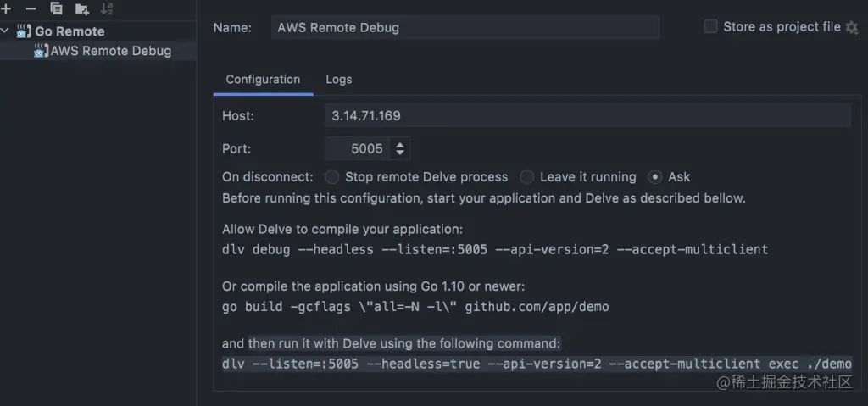Sort configurations alphabetically
Image resolution: width=868 pixels, height=406 pixels.
click(106, 8)
